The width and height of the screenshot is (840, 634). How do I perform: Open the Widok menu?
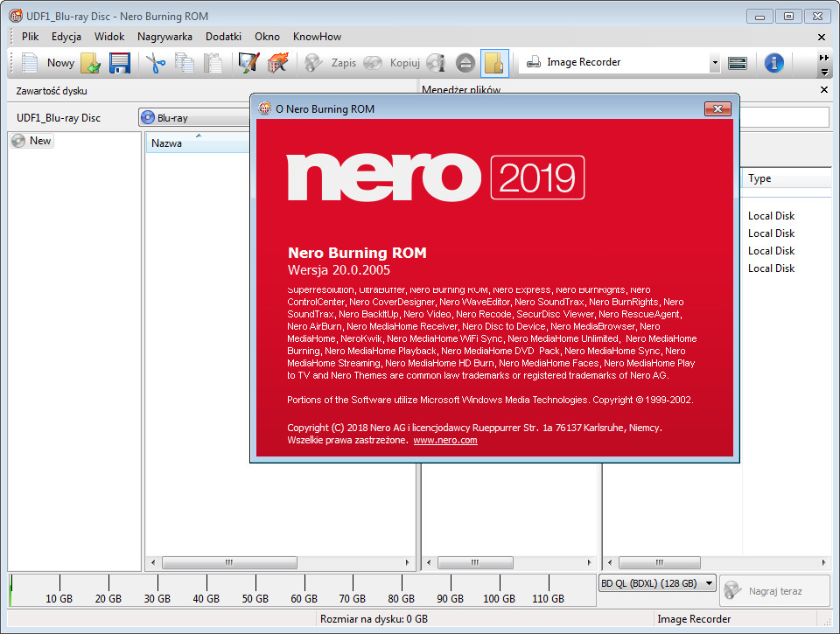109,37
